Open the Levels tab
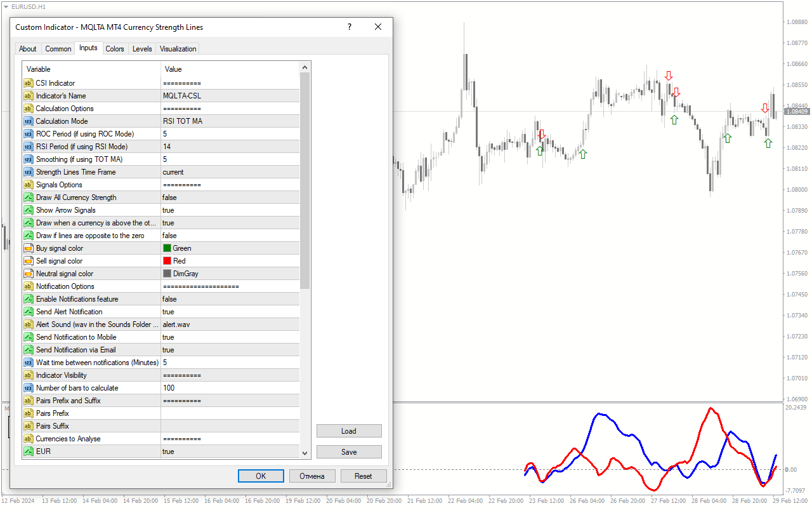This screenshot has height=508, width=812. [142, 49]
